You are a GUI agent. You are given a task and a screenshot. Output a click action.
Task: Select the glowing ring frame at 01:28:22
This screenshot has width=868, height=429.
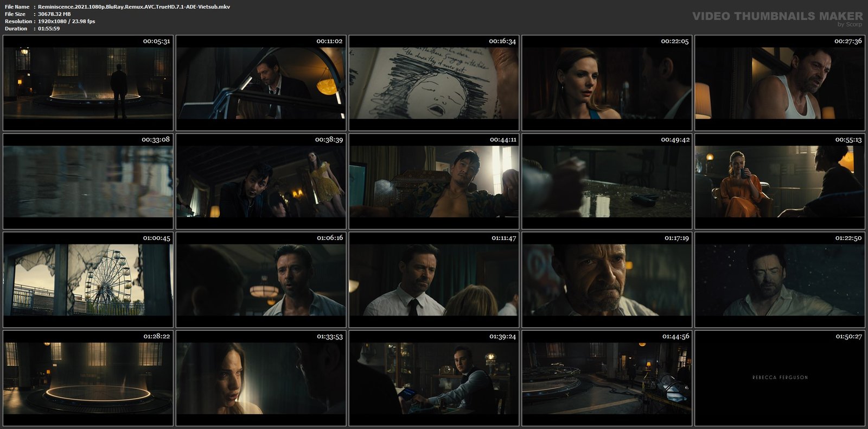click(88, 378)
